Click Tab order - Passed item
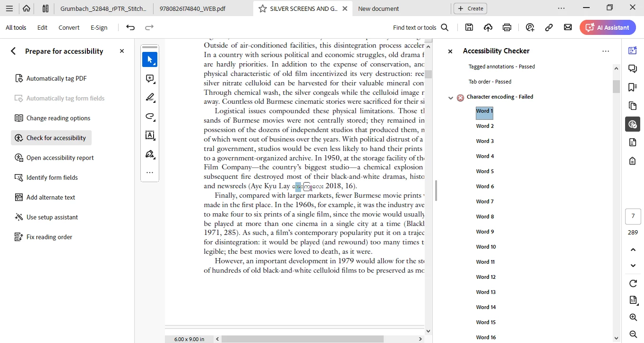This screenshot has height=343, width=644. 490,82
